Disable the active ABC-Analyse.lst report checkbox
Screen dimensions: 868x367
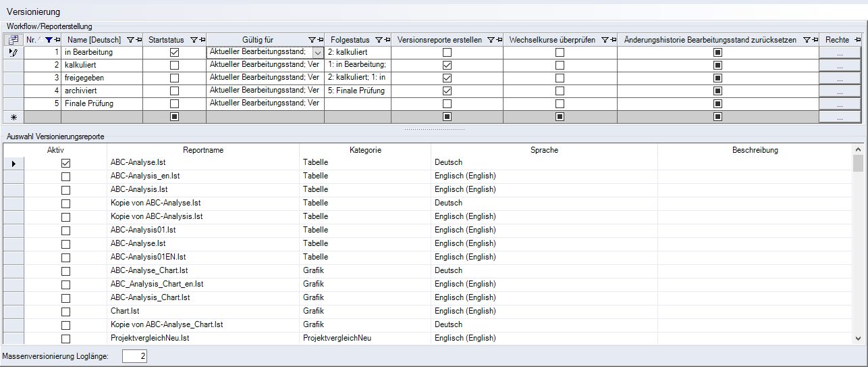click(65, 163)
